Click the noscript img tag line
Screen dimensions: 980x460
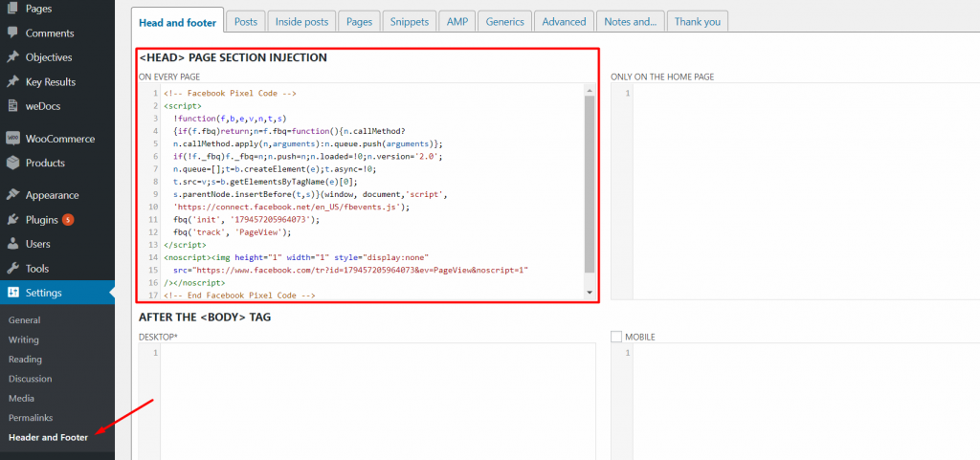point(296,257)
